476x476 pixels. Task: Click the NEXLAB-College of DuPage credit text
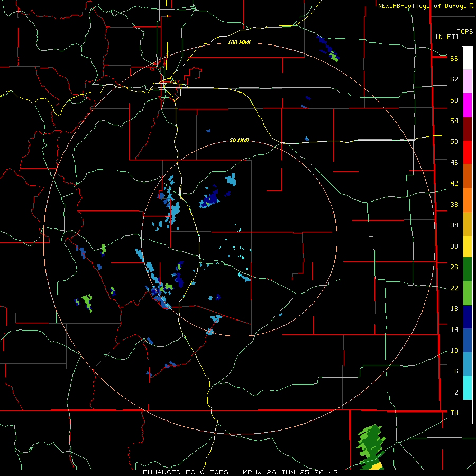[425, 6]
